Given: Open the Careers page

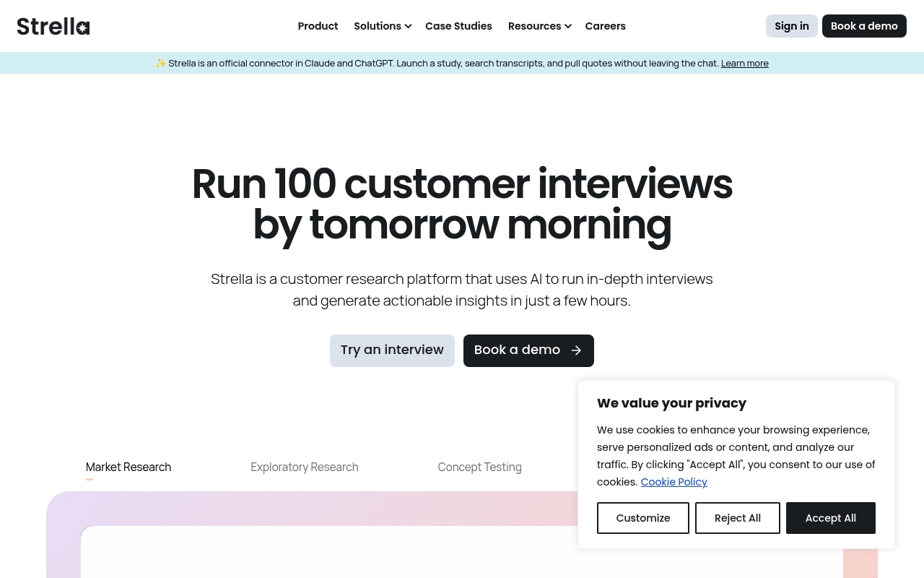Looking at the screenshot, I should point(605,26).
